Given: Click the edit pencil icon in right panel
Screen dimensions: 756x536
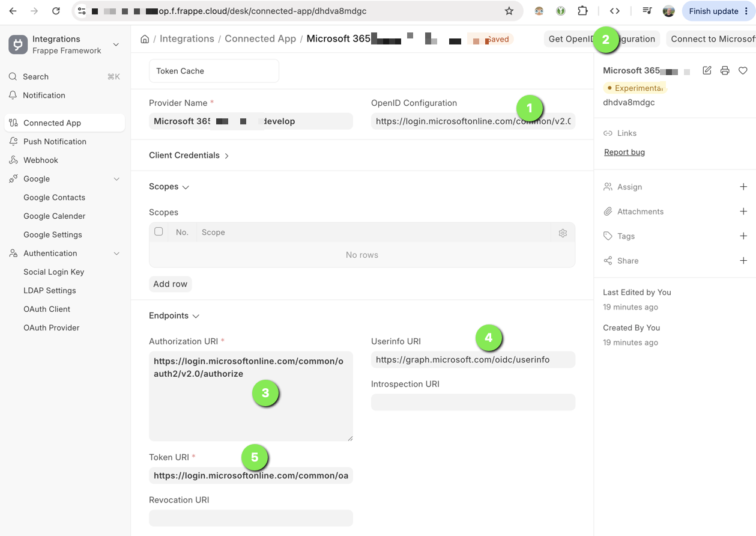Looking at the screenshot, I should [x=707, y=70].
